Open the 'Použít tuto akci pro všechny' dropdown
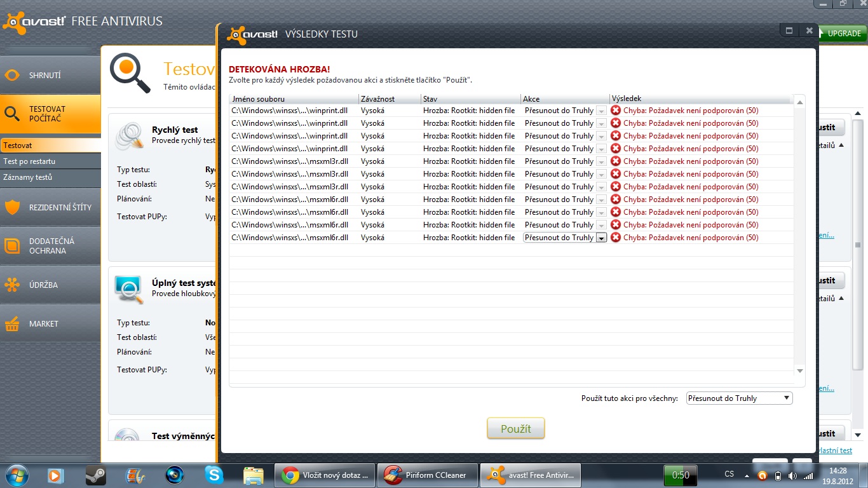This screenshot has width=868, height=488. pyautogui.click(x=740, y=398)
